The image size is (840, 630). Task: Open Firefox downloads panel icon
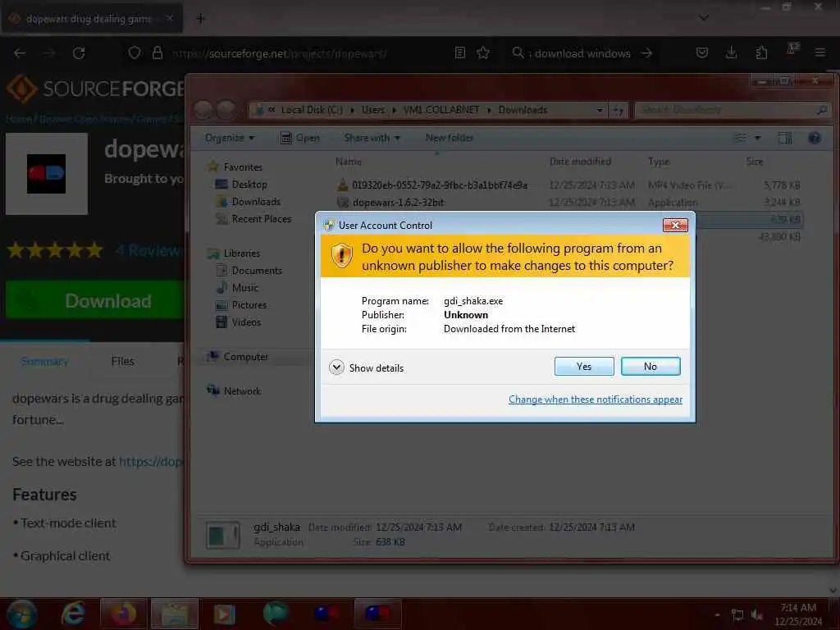coord(731,52)
